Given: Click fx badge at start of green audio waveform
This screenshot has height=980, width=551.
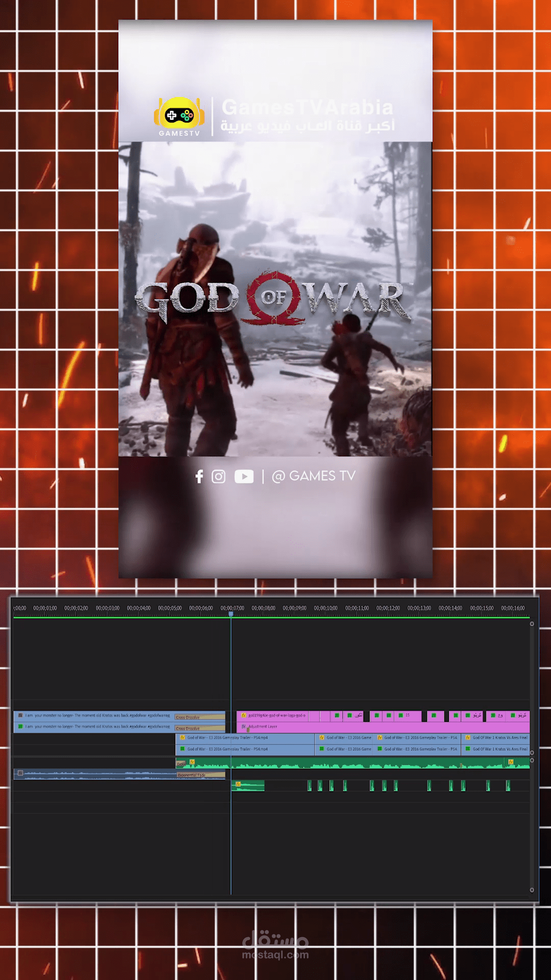Looking at the screenshot, I should pyautogui.click(x=192, y=762).
